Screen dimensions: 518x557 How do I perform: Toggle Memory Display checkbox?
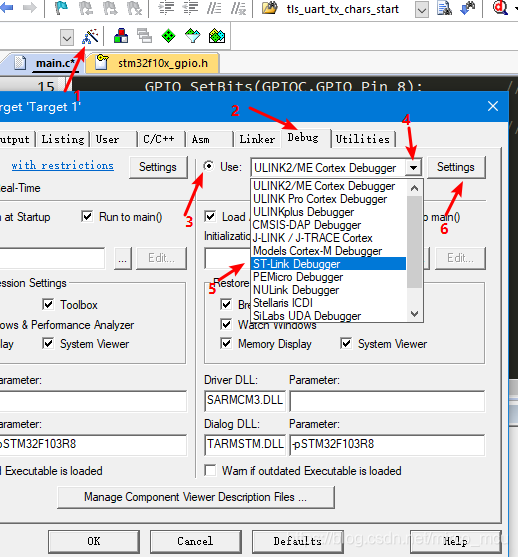[226, 344]
